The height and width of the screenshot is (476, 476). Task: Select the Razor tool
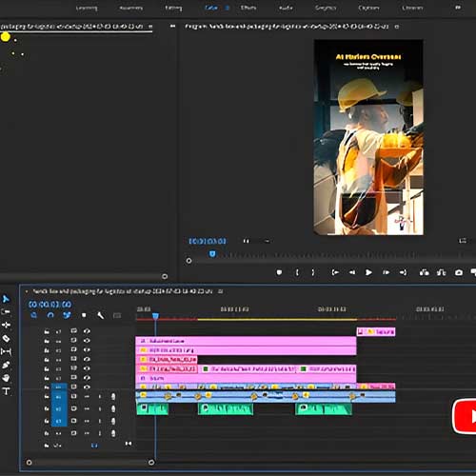click(x=6, y=338)
